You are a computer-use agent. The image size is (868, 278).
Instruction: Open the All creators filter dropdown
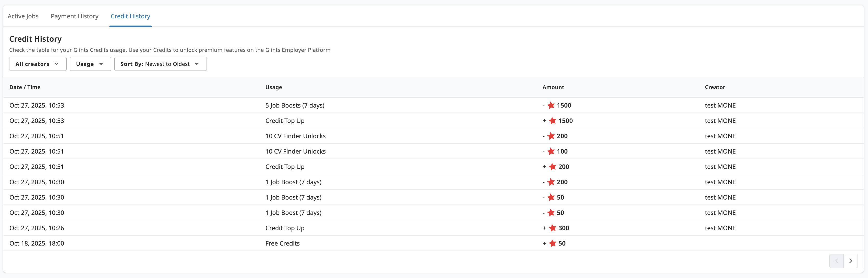(x=38, y=64)
